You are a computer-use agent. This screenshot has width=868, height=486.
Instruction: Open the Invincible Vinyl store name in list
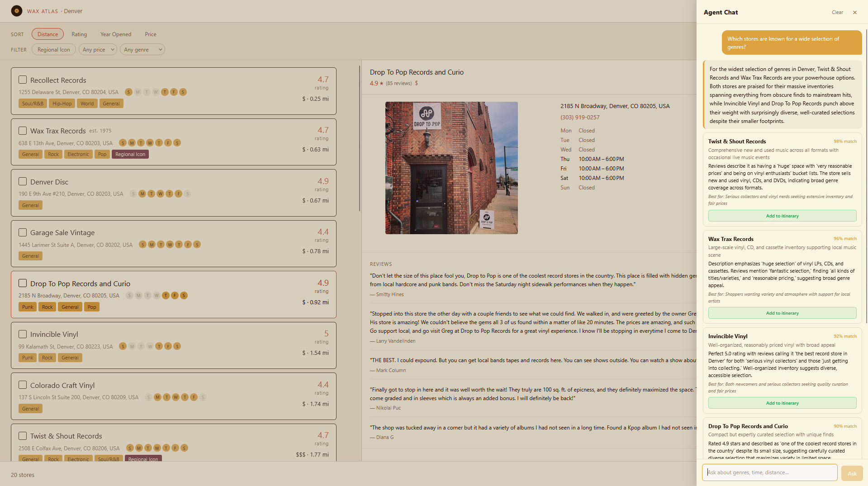(x=54, y=335)
